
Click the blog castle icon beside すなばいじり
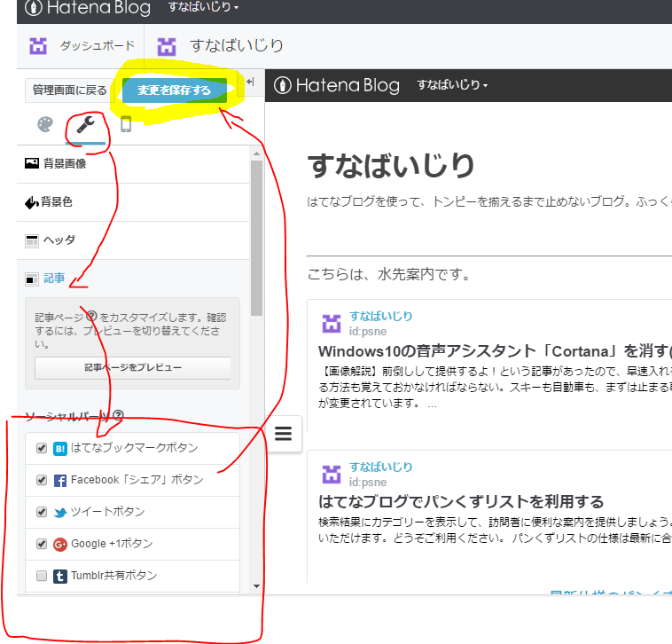[167, 46]
